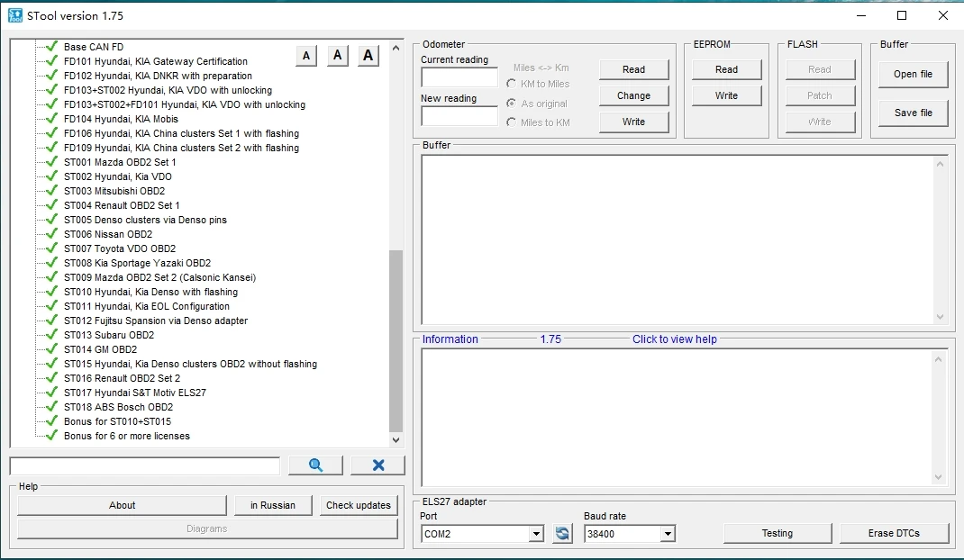The height and width of the screenshot is (560, 964).
Task: Select the As original radio option
Action: pos(512,104)
